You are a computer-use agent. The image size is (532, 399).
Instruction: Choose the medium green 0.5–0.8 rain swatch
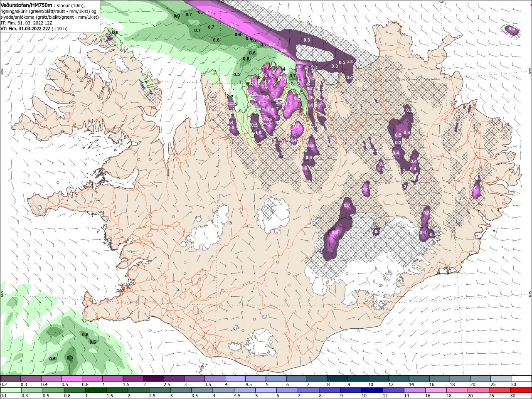(x=53, y=390)
